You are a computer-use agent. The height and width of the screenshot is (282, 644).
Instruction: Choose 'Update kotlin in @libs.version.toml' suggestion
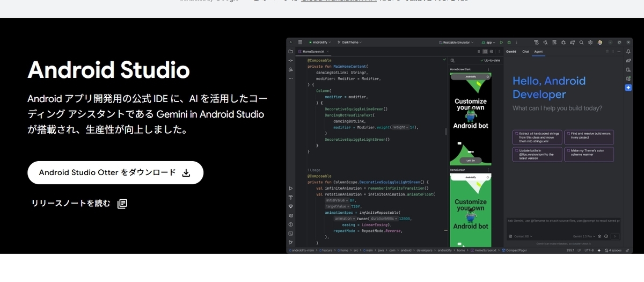click(537, 155)
